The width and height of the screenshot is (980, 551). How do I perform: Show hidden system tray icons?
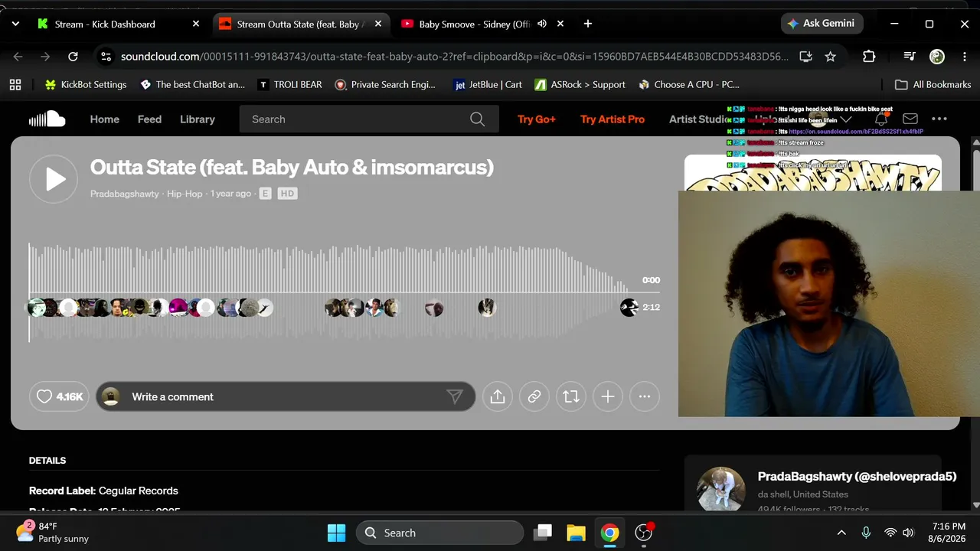point(841,533)
